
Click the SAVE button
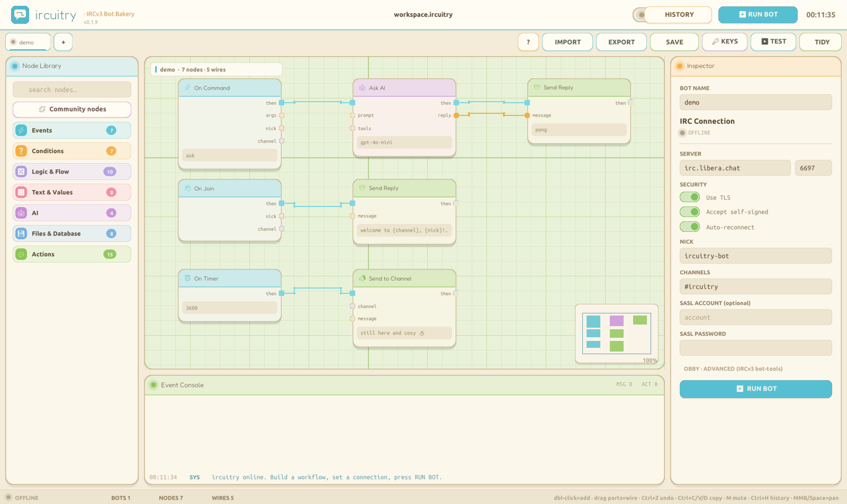point(674,42)
